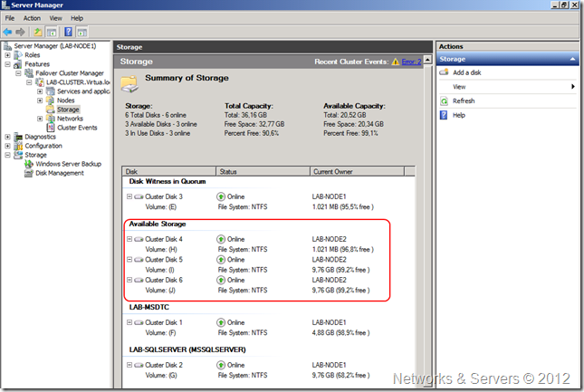This screenshot has height=392, width=584.
Task: Click the Add a disk icon
Action: click(444, 72)
